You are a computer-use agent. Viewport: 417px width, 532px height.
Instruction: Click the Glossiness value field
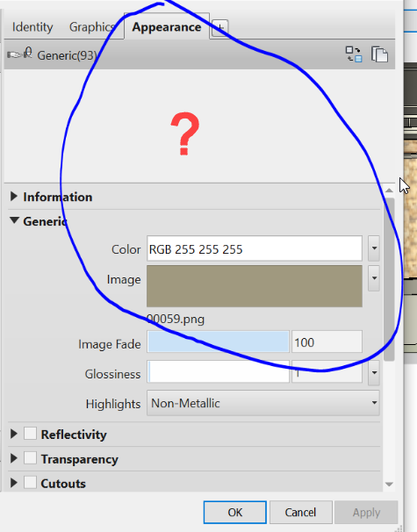coord(327,372)
